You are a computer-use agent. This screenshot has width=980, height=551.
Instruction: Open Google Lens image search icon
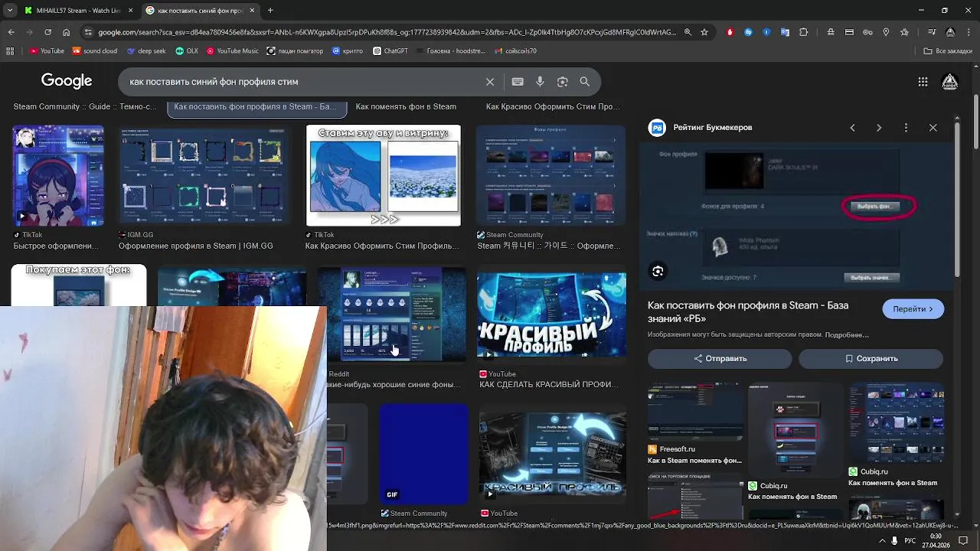pyautogui.click(x=563, y=82)
